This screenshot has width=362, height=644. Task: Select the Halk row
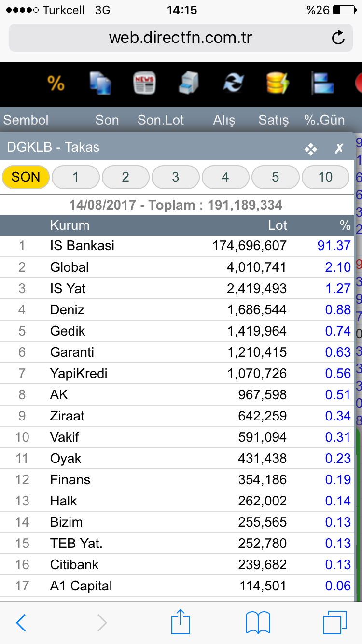pyautogui.click(x=177, y=501)
